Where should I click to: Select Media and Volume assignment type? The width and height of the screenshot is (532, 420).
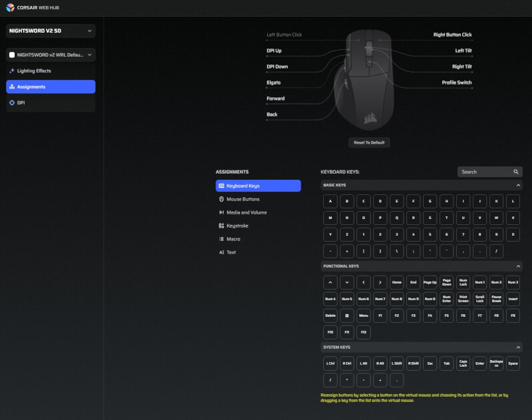pos(258,212)
